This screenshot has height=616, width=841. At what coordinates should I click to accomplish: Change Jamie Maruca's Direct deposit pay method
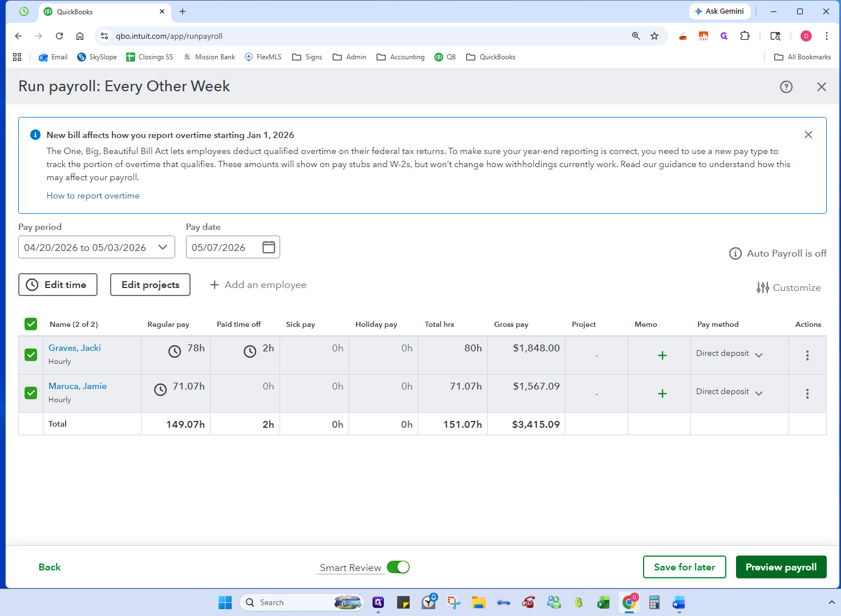tap(730, 392)
